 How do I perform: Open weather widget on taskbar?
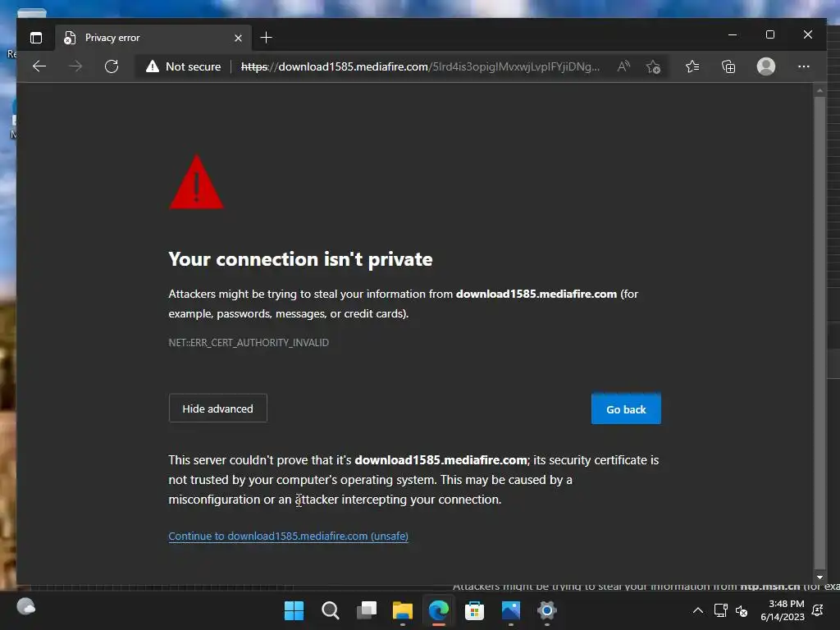point(25,607)
